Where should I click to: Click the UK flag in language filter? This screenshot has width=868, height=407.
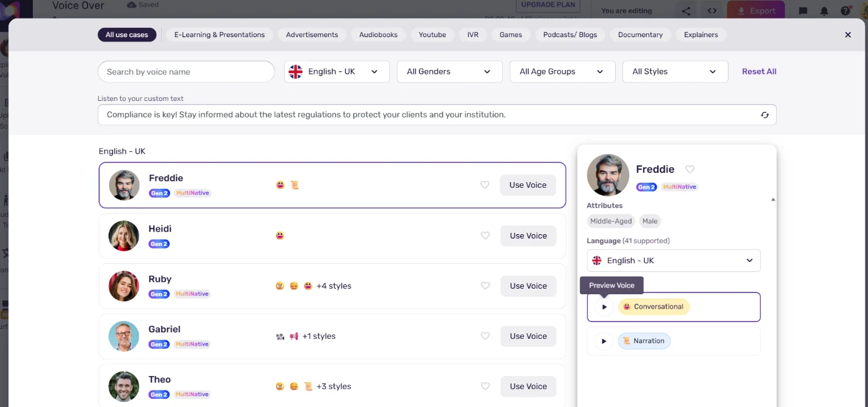296,71
